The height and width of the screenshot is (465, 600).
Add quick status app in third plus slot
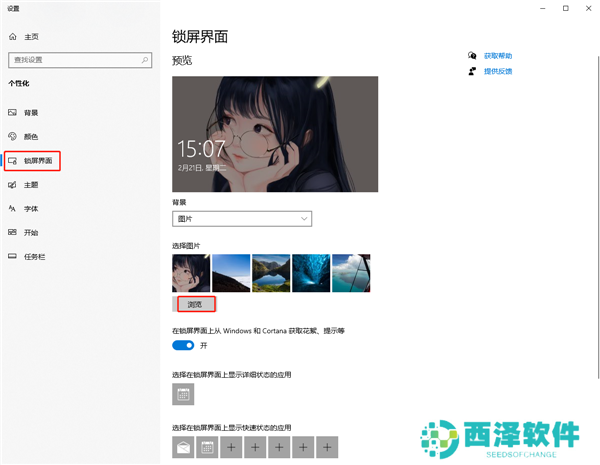point(279,447)
